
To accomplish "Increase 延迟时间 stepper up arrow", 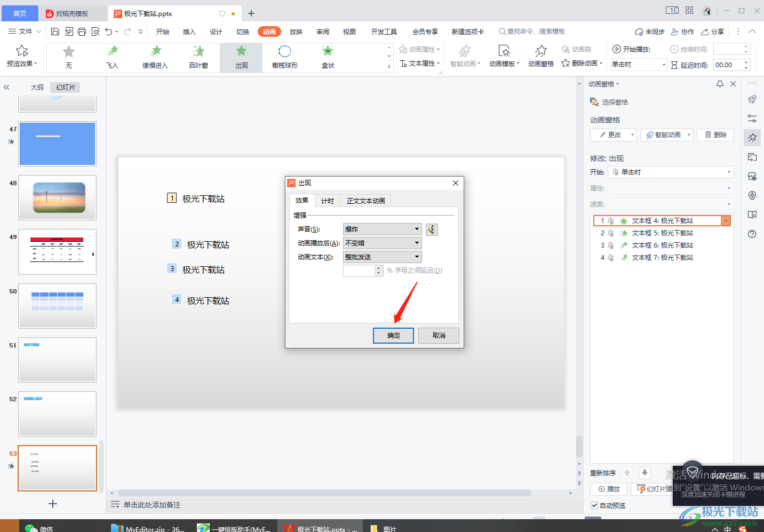I will (746, 62).
